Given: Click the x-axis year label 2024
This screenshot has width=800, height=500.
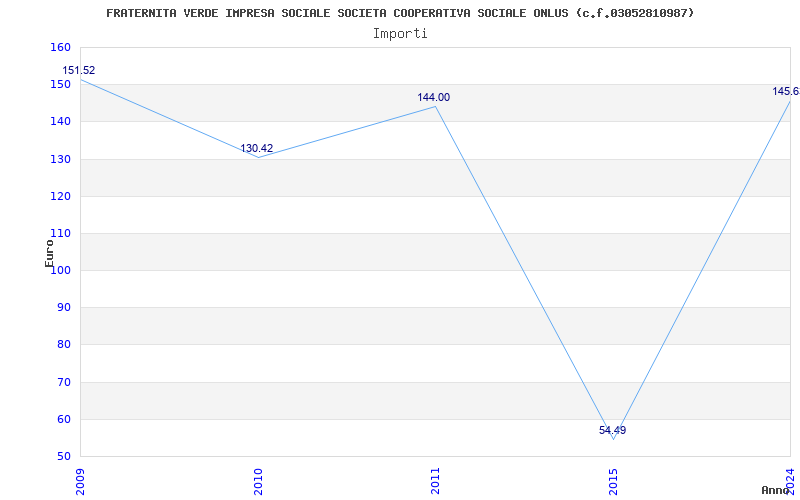Looking at the screenshot, I should pos(790,482).
